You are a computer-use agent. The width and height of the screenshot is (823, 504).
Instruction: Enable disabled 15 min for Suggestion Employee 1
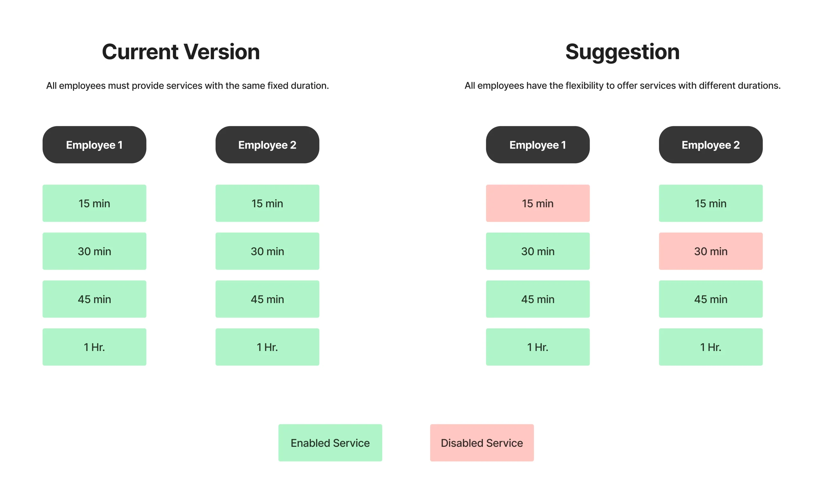[x=538, y=203]
